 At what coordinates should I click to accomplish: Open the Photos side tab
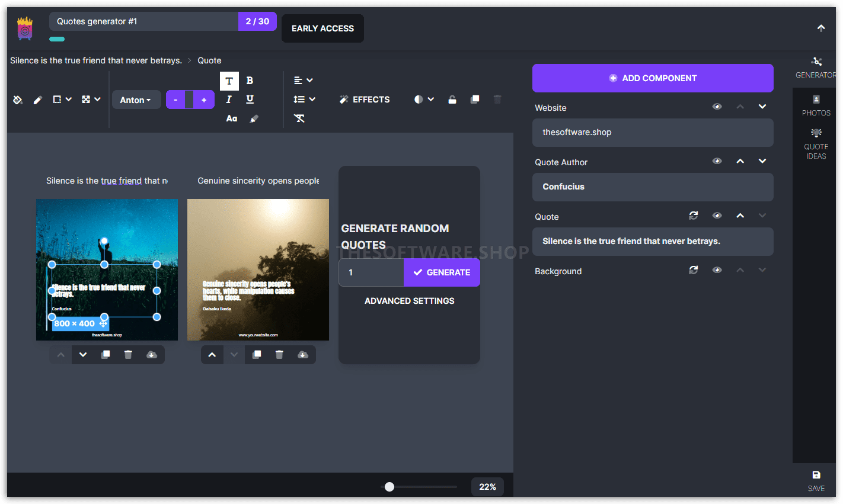click(x=816, y=106)
